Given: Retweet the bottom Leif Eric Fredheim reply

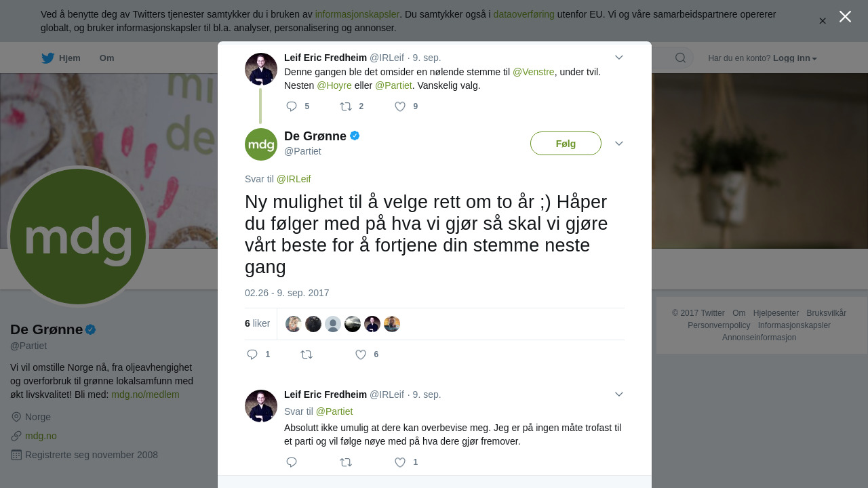Looking at the screenshot, I should 346,462.
